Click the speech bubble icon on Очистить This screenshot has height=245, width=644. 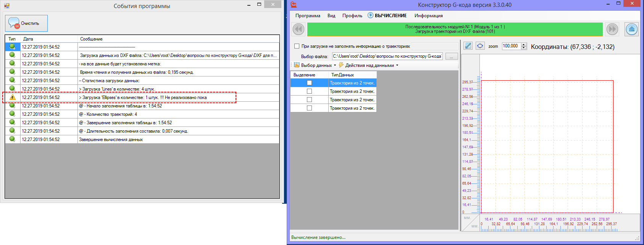coord(14,23)
